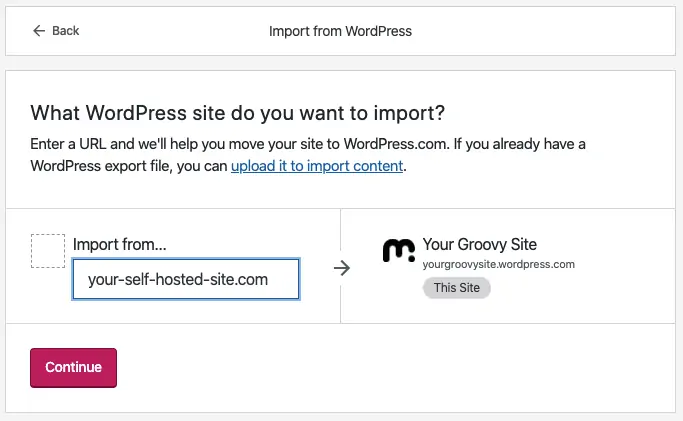Click the back arrow icon
Screen dimensions: 683x421
click(39, 31)
